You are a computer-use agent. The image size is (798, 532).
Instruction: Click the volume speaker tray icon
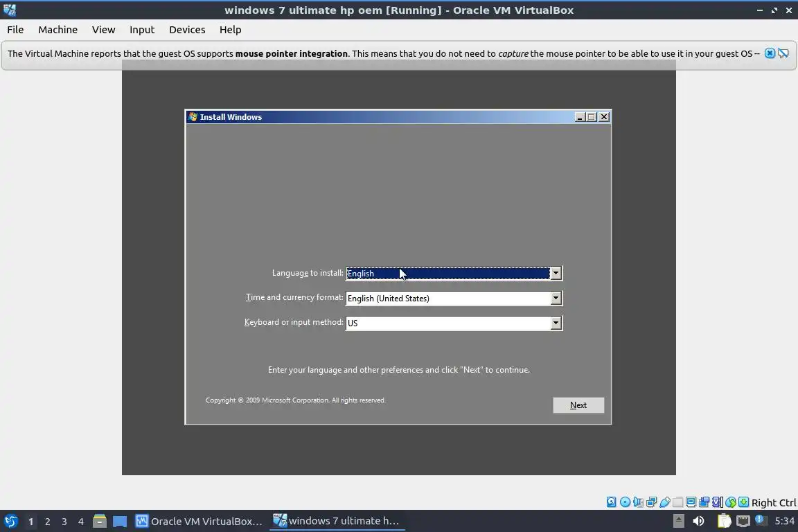click(699, 521)
